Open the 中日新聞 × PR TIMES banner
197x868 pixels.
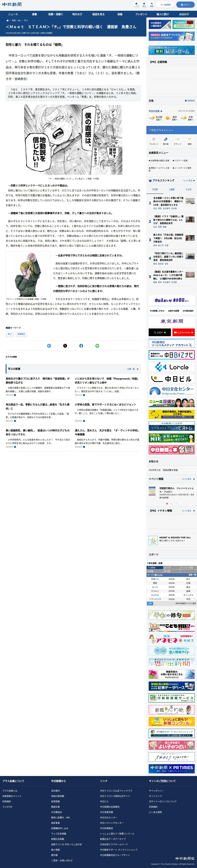pyautogui.click(x=172, y=768)
